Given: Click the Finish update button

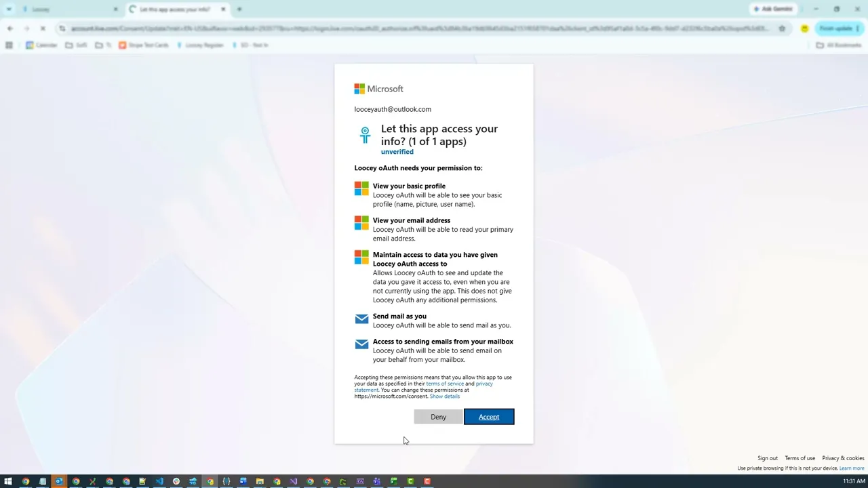Looking at the screenshot, I should click(x=839, y=28).
